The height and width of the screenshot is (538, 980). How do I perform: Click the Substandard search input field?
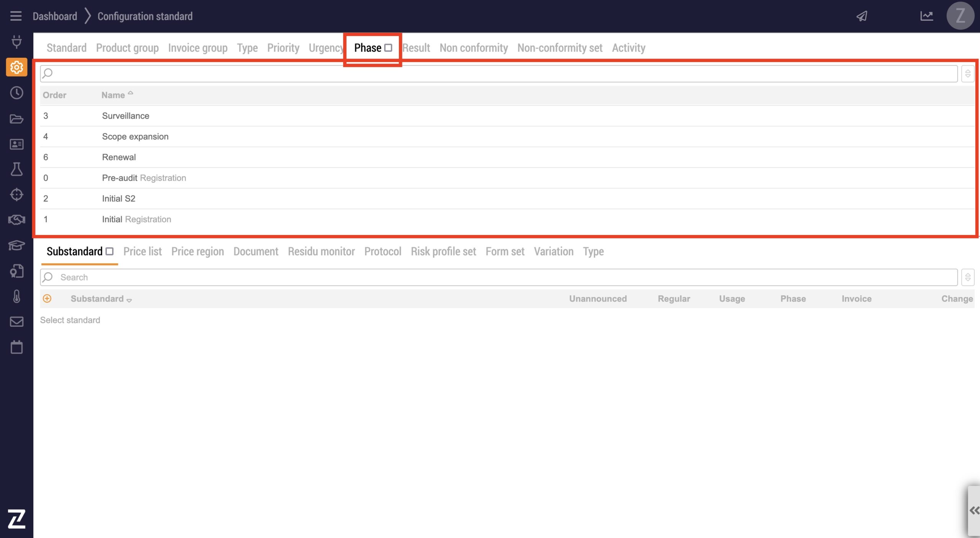[498, 277]
